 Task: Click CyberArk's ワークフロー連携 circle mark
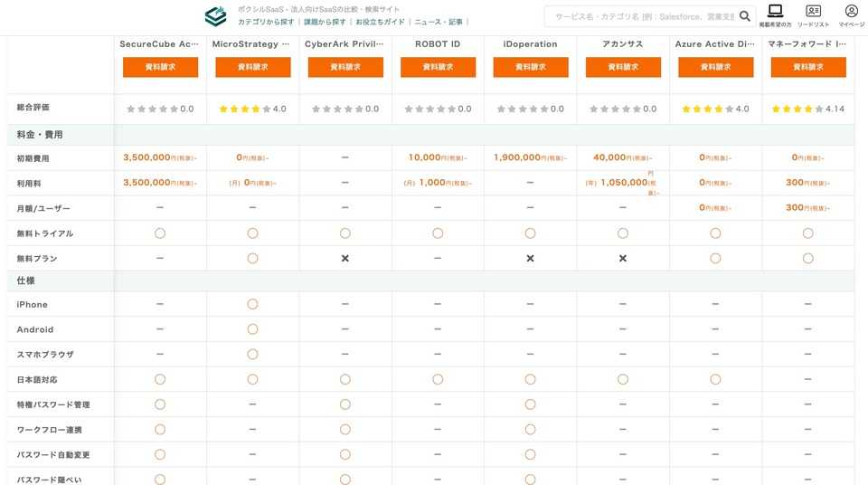tap(344, 430)
